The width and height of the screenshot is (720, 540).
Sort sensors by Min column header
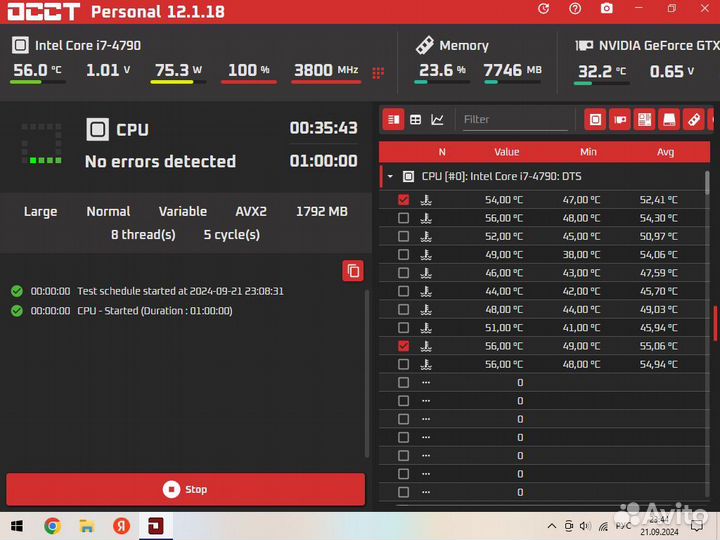coord(588,152)
